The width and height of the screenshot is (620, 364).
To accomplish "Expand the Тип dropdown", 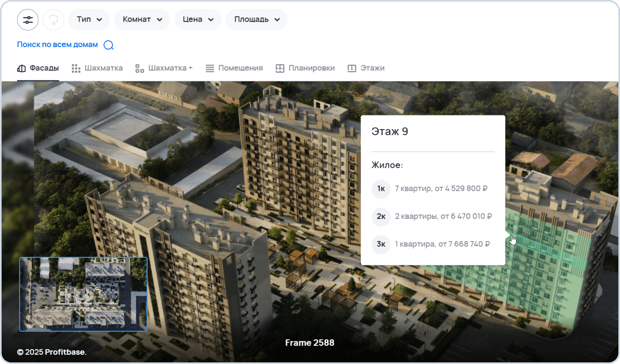I will pyautogui.click(x=89, y=20).
